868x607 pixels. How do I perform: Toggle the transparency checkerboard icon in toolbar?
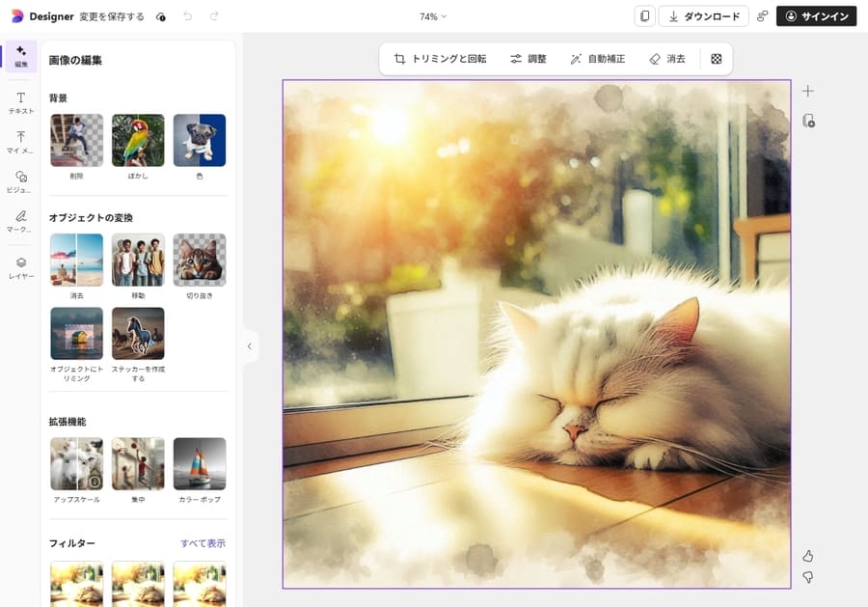717,59
